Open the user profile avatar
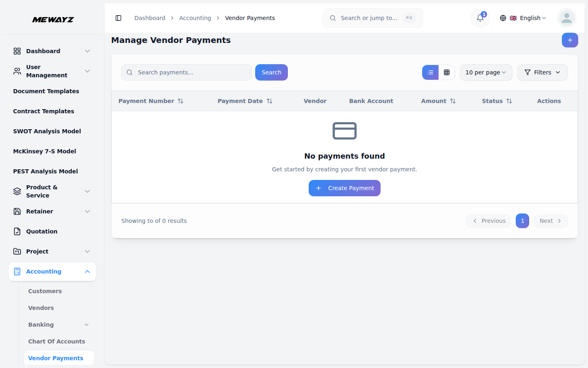 tap(566, 18)
